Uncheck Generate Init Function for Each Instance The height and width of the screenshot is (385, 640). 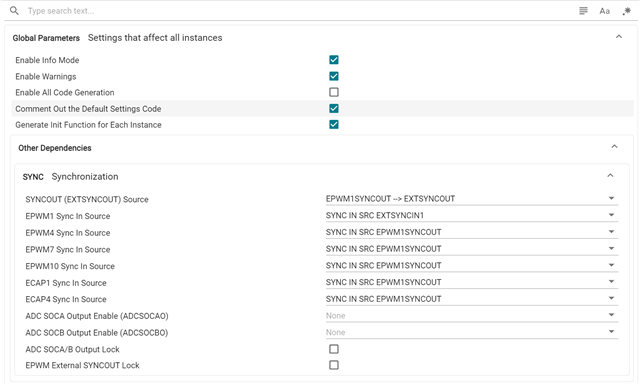pos(334,125)
